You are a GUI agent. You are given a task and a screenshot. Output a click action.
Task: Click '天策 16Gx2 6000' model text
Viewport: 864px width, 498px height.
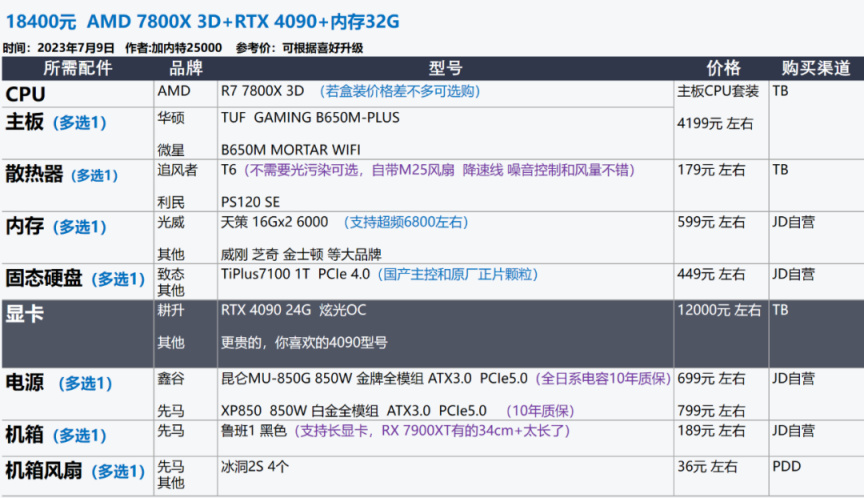tap(274, 222)
